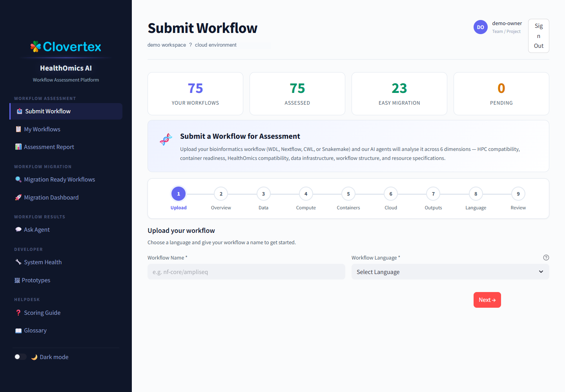Open the Select Language dropdown

[x=450, y=272]
